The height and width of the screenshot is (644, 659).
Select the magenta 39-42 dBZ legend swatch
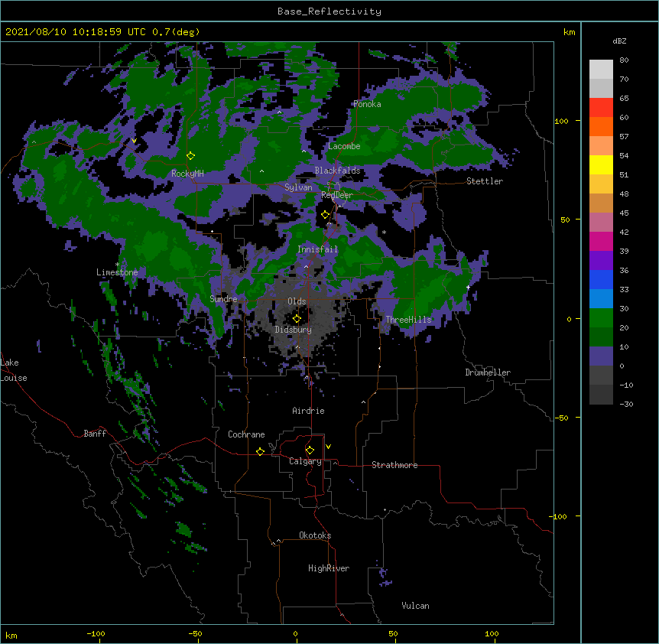601,241
